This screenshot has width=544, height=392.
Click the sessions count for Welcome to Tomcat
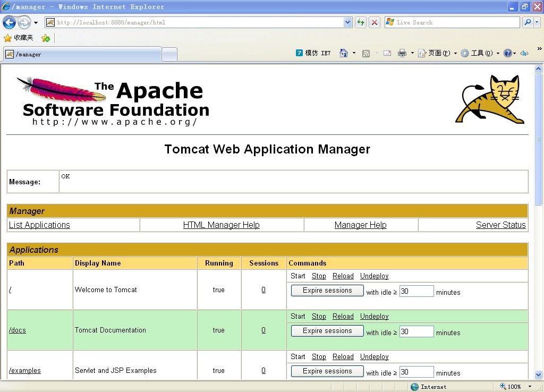point(263,289)
